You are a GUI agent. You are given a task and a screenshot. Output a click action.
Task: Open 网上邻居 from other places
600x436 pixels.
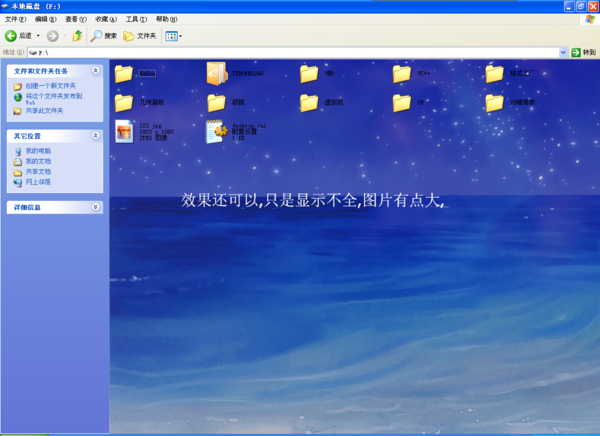tap(38, 182)
